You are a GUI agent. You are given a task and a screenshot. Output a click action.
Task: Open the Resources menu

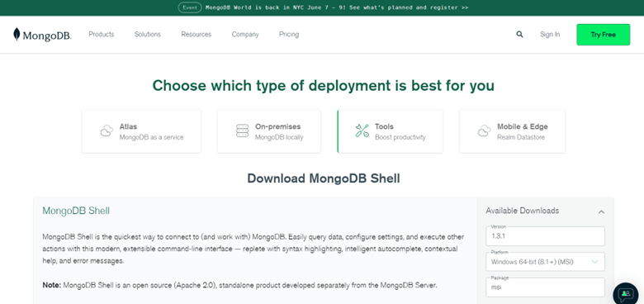[x=197, y=35]
